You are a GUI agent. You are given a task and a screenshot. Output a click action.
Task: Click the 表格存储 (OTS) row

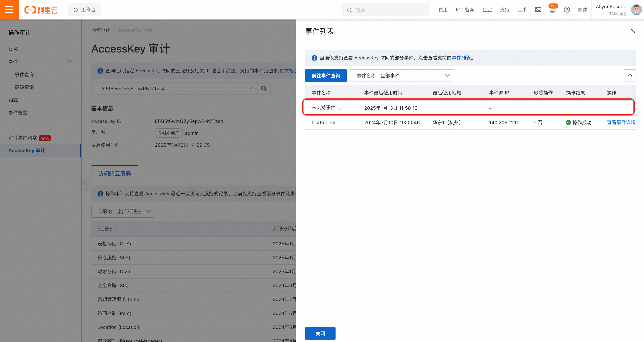pos(193,244)
